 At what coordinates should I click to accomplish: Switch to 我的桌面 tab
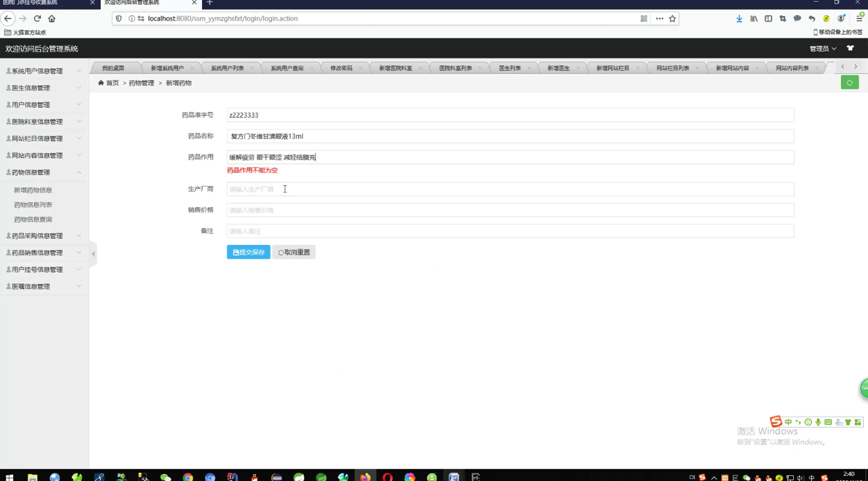pyautogui.click(x=113, y=68)
